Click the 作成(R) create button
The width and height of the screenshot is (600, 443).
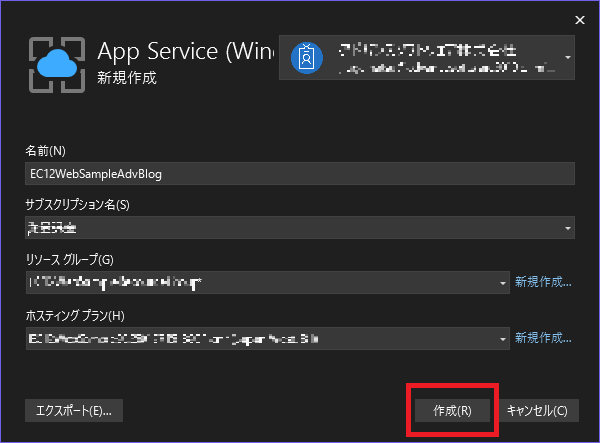[452, 410]
